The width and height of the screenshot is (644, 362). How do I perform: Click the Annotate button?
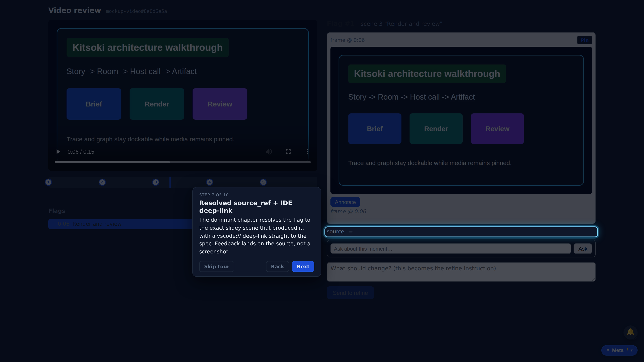[345, 202]
